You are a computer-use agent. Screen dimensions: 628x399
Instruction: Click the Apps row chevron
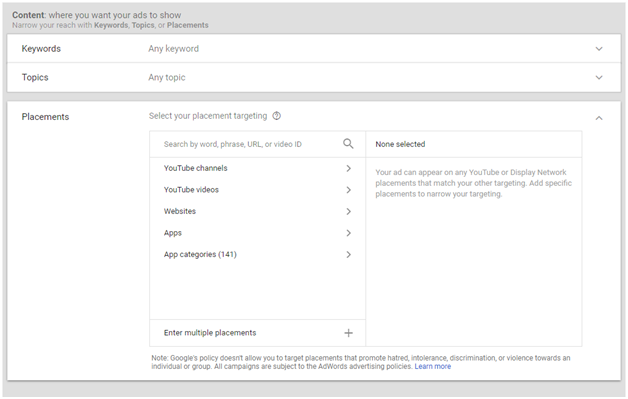click(348, 233)
